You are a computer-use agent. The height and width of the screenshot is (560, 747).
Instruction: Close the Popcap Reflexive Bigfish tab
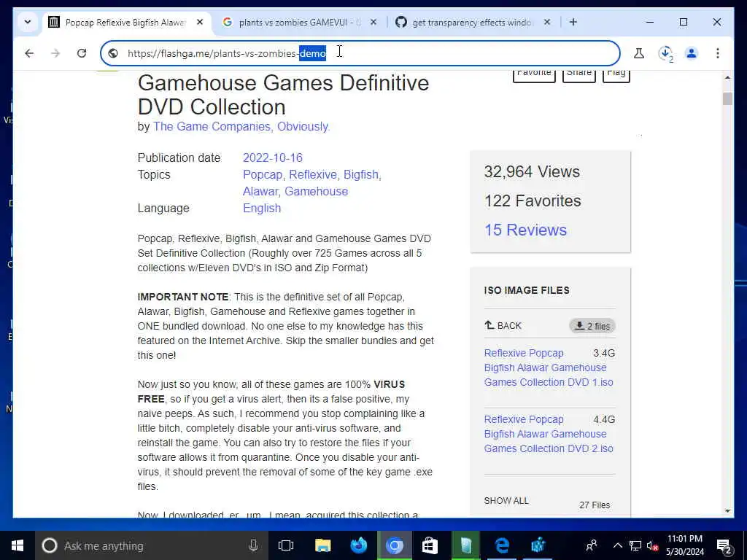point(200,22)
